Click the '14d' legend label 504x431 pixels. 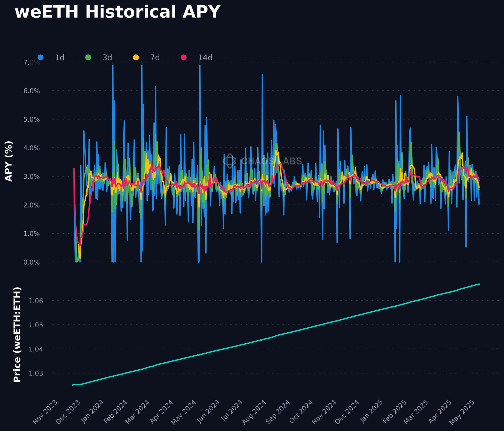click(205, 57)
